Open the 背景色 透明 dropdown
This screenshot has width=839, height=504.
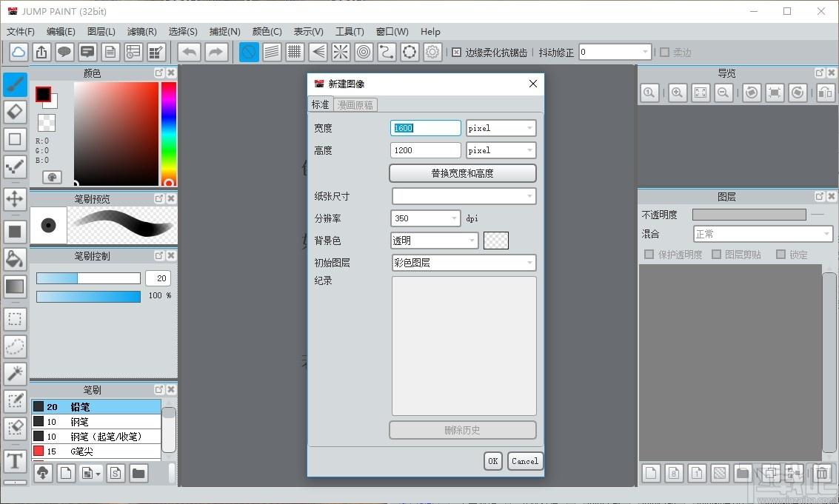point(435,241)
